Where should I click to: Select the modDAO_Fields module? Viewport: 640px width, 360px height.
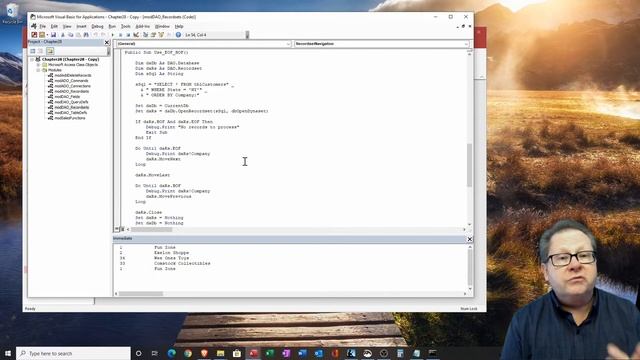tap(67, 97)
